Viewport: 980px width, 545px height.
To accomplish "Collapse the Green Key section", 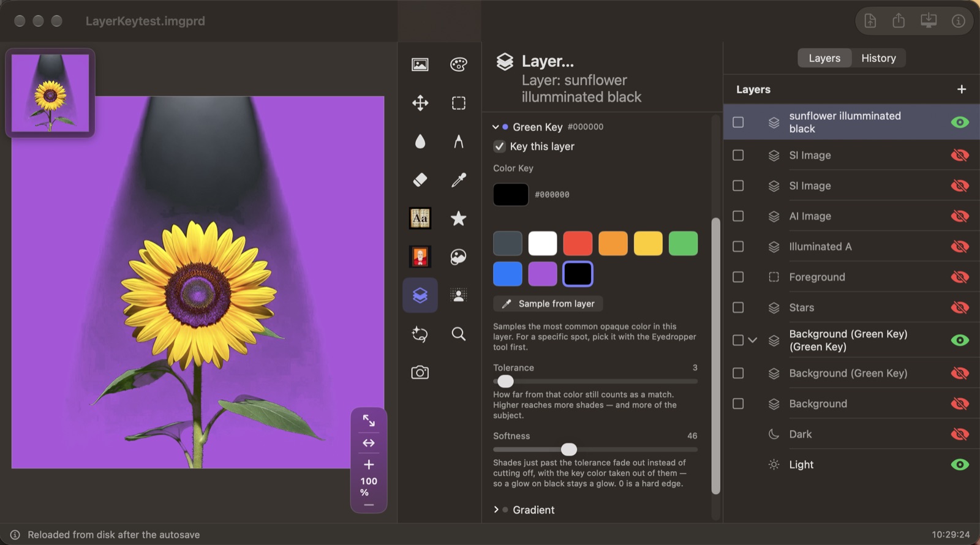I will point(496,127).
